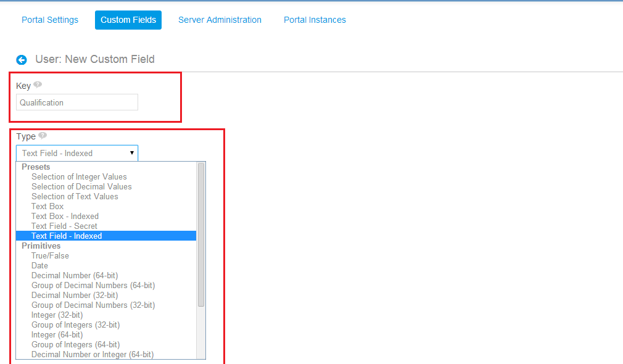
Task: Choose Group of Decimal Numbers (32-bit)
Action: pos(106,305)
